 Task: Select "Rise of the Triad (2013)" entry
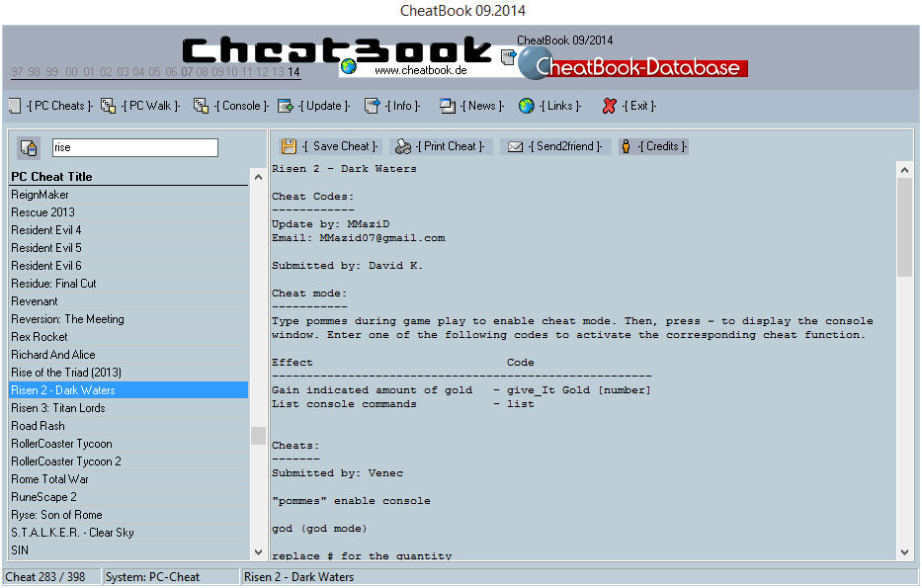128,373
